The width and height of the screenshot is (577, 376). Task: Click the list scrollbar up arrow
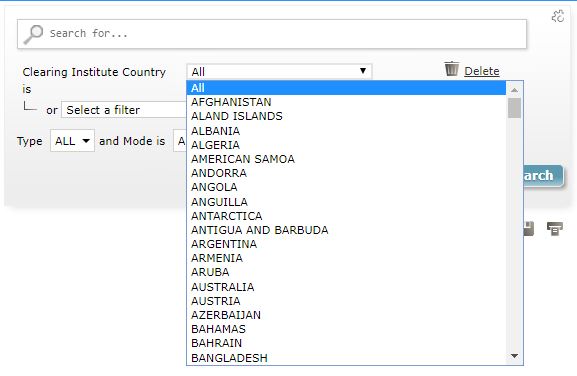tap(514, 90)
